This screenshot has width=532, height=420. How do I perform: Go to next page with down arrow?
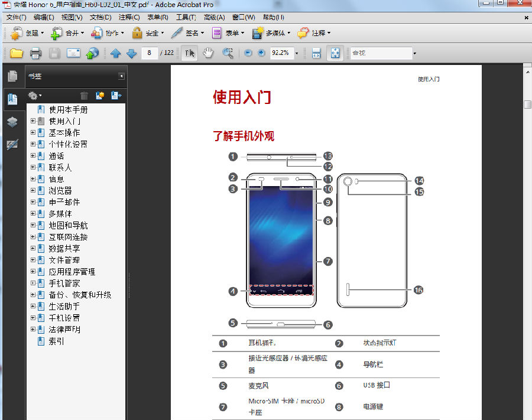point(131,53)
